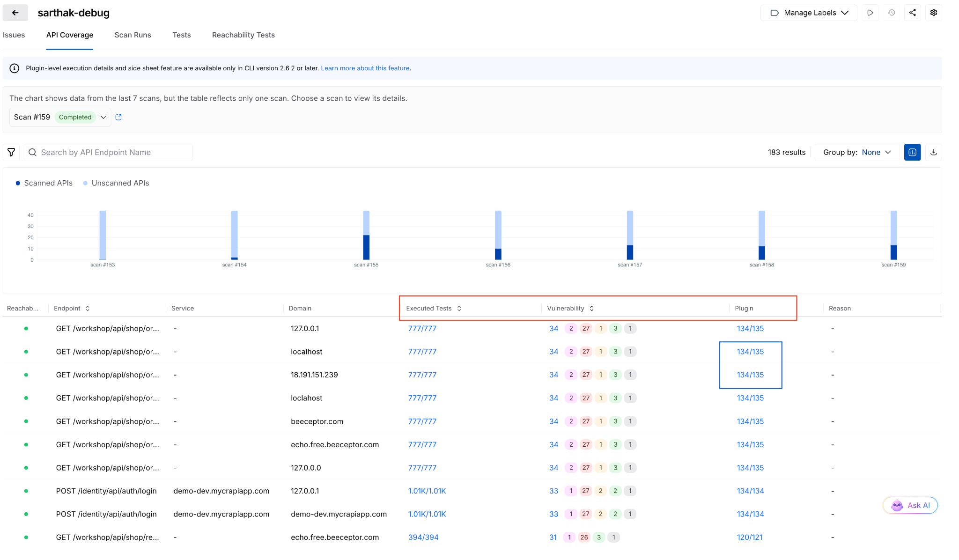
Task: Open Scan #159 in new tab icon
Action: pyautogui.click(x=118, y=117)
